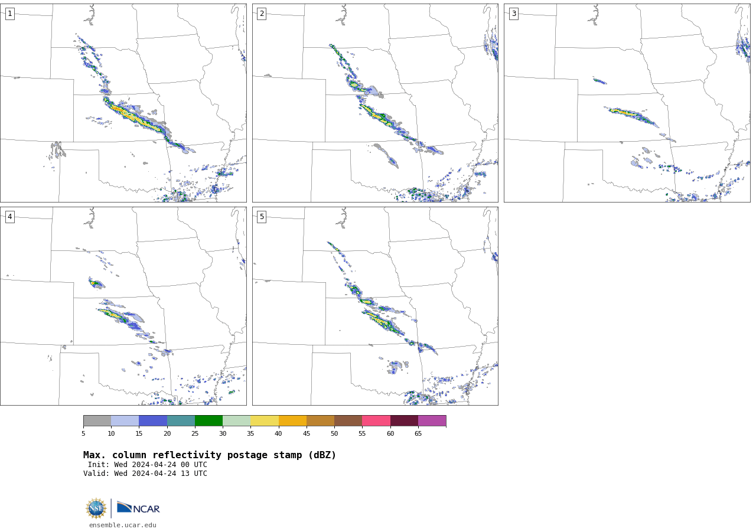
Task: Click the colorbar tick label 65
Action: tap(418, 433)
